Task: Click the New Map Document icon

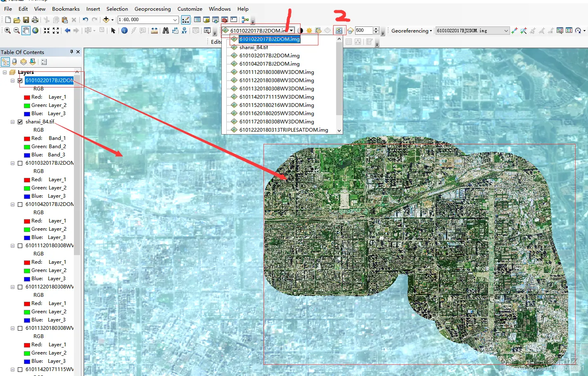Action: coord(8,19)
